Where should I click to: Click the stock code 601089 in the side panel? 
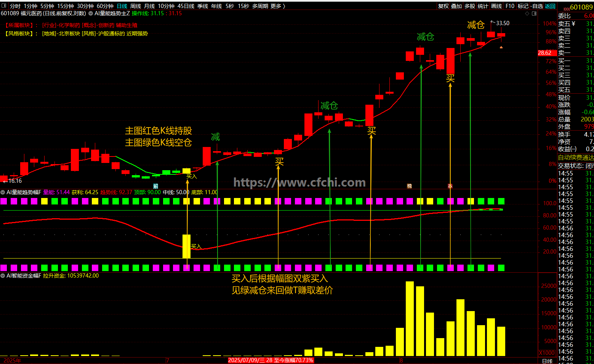[x=581, y=7]
